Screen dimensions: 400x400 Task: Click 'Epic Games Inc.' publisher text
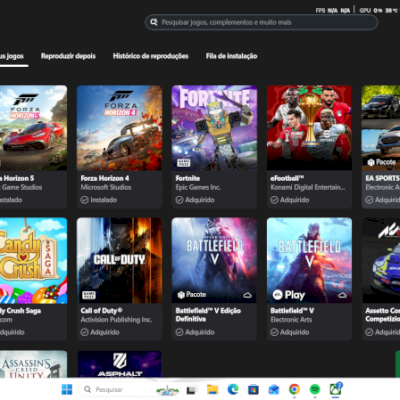198,187
